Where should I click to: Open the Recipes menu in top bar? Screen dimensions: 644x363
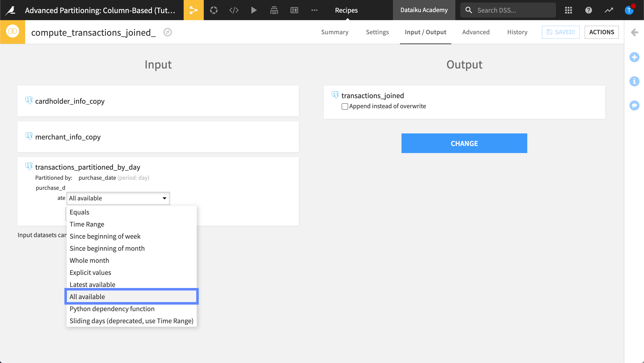coord(346,10)
